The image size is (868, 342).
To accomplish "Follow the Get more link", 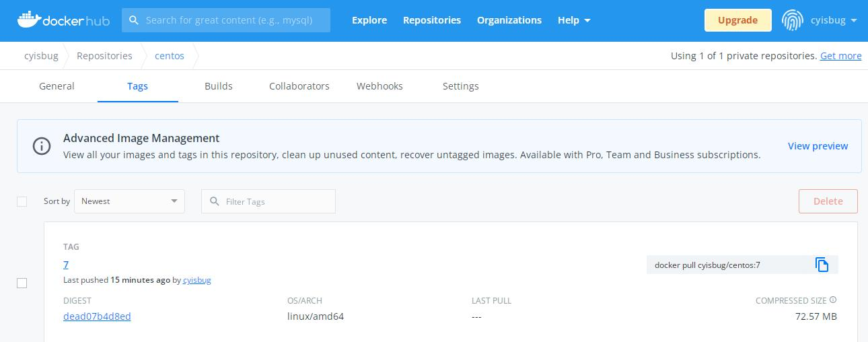I will tap(841, 56).
